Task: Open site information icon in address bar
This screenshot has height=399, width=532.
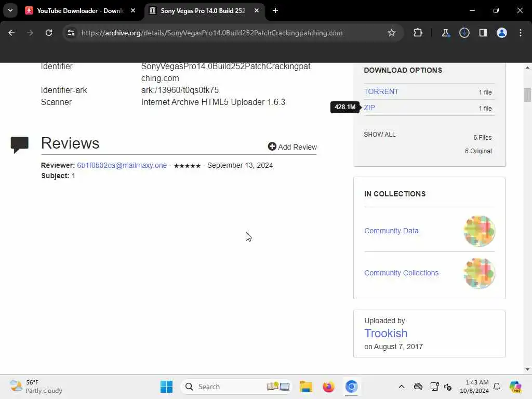Action: point(71,33)
